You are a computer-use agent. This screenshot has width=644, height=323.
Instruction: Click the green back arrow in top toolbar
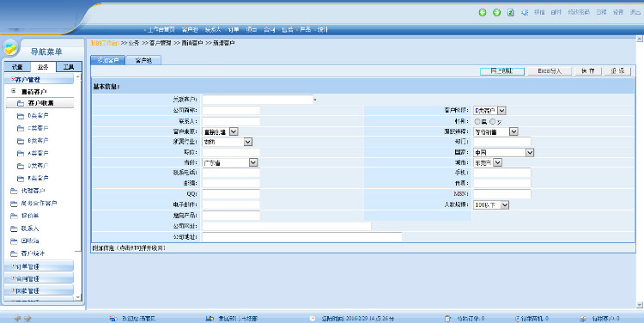point(483,12)
